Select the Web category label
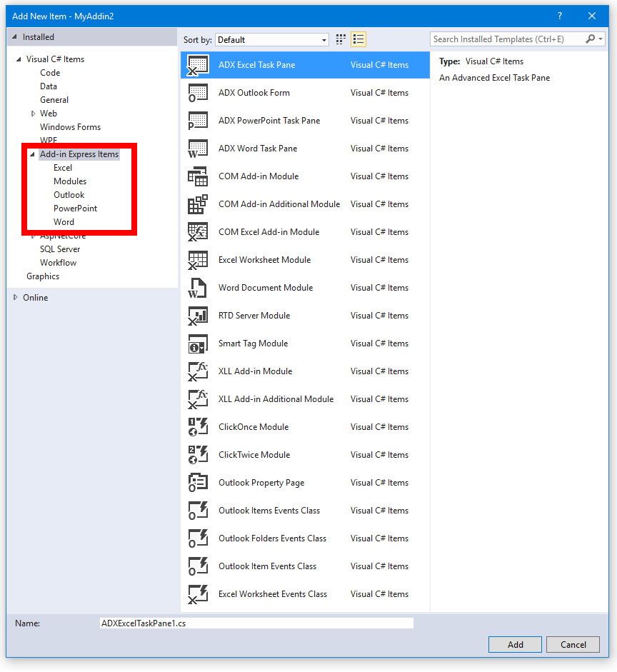Screen dimensions: 617x672 49,114
